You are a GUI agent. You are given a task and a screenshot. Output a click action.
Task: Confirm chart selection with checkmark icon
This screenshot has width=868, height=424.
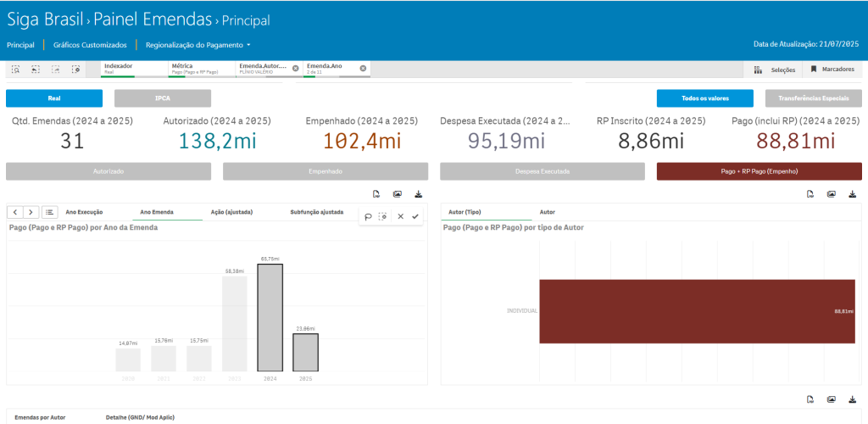tap(415, 216)
